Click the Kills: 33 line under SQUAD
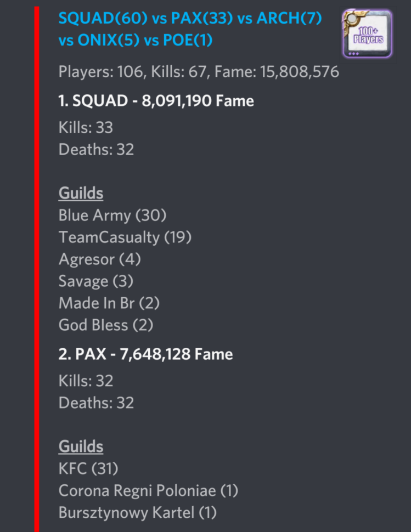 (x=86, y=127)
